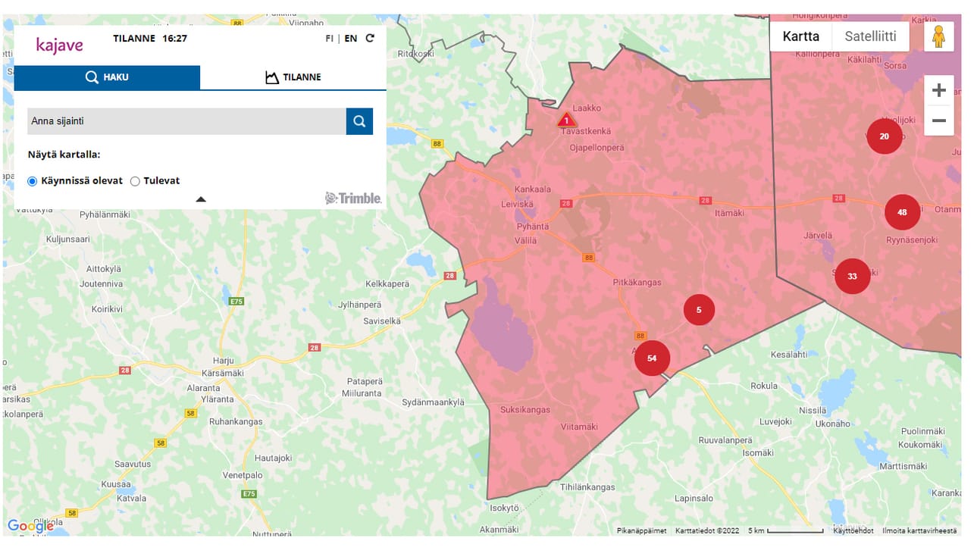Click the search magnifier button
The image size is (977, 560).
[x=359, y=121]
